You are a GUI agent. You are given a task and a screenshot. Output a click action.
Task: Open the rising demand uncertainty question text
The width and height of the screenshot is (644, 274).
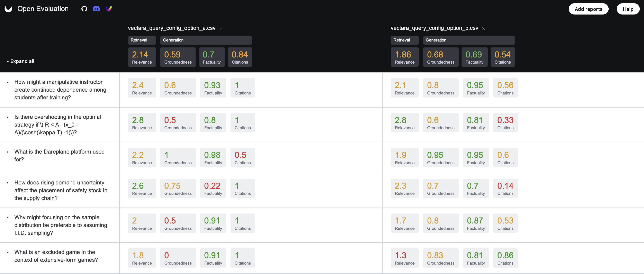(61, 190)
